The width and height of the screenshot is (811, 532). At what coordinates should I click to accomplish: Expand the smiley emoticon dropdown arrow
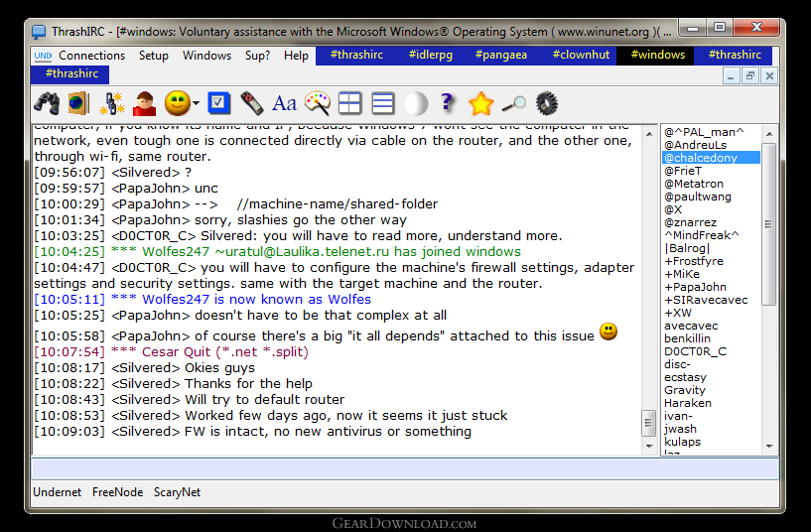196,103
